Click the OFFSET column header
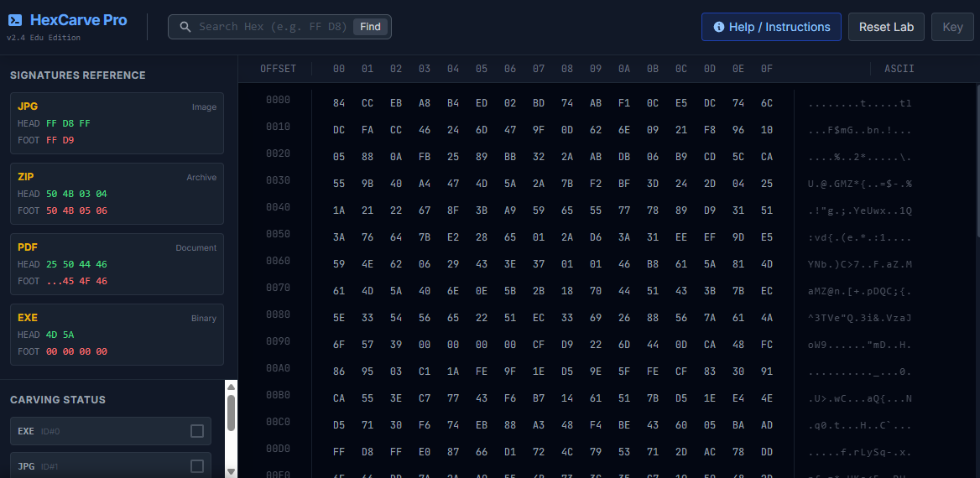The height and width of the screenshot is (478, 980). (278, 69)
